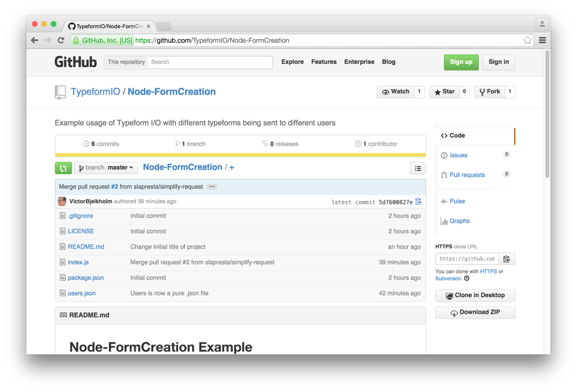The width and height of the screenshot is (577, 392).
Task: Go to Pull requests tab
Action: pyautogui.click(x=467, y=175)
